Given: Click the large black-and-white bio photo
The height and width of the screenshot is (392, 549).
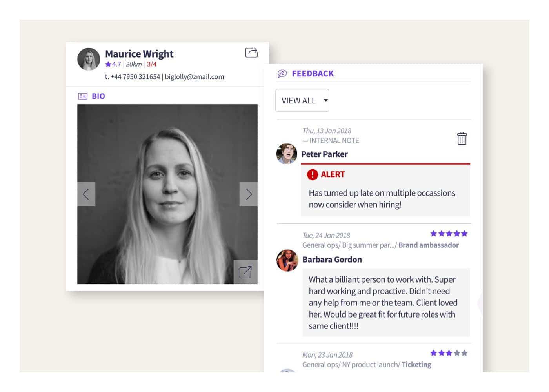Looking at the screenshot, I should point(167,165).
